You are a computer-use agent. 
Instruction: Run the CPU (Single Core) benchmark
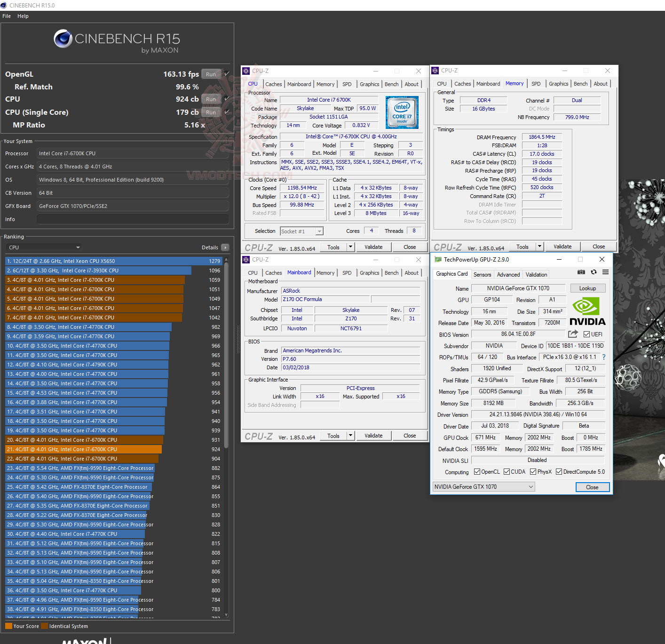(211, 112)
